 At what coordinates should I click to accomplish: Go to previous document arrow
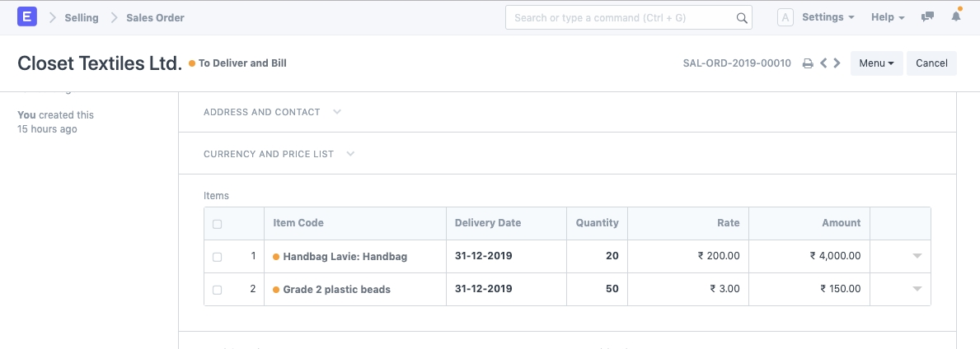point(823,63)
